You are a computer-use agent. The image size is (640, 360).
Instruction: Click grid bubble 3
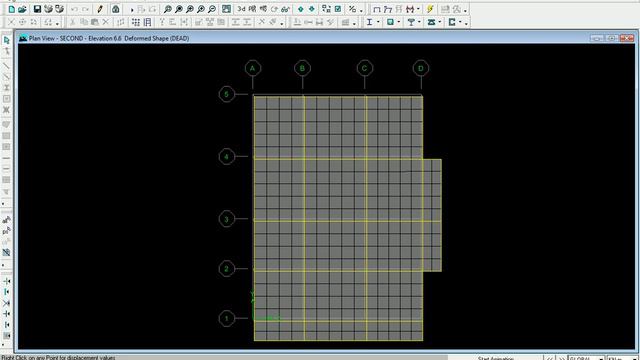click(x=227, y=219)
